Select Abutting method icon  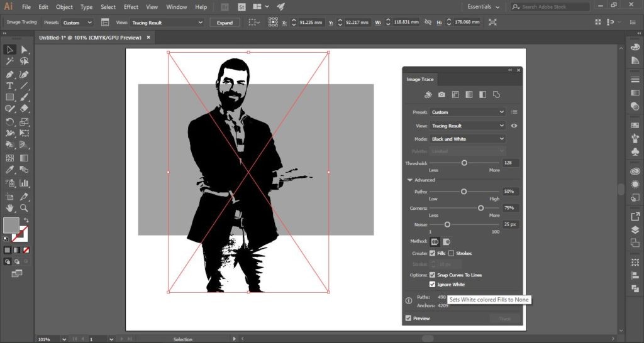point(435,242)
